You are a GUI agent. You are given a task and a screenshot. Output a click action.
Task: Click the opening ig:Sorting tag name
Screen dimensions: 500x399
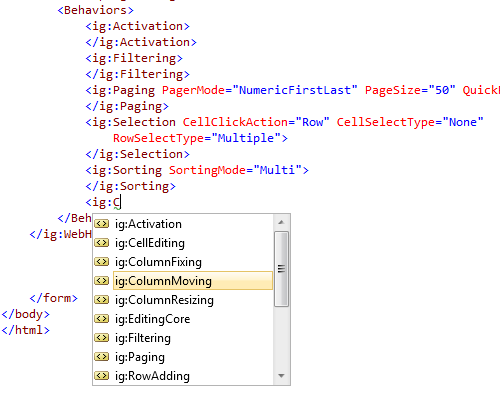127,170
